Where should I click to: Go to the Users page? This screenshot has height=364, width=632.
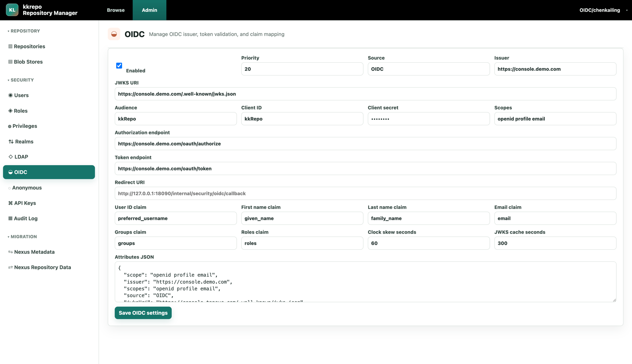point(49,95)
